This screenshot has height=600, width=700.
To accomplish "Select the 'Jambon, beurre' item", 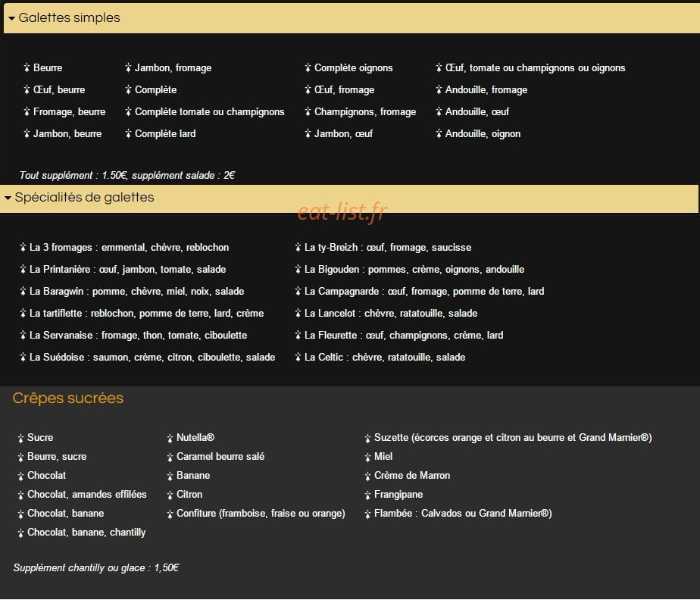I will 67,133.
